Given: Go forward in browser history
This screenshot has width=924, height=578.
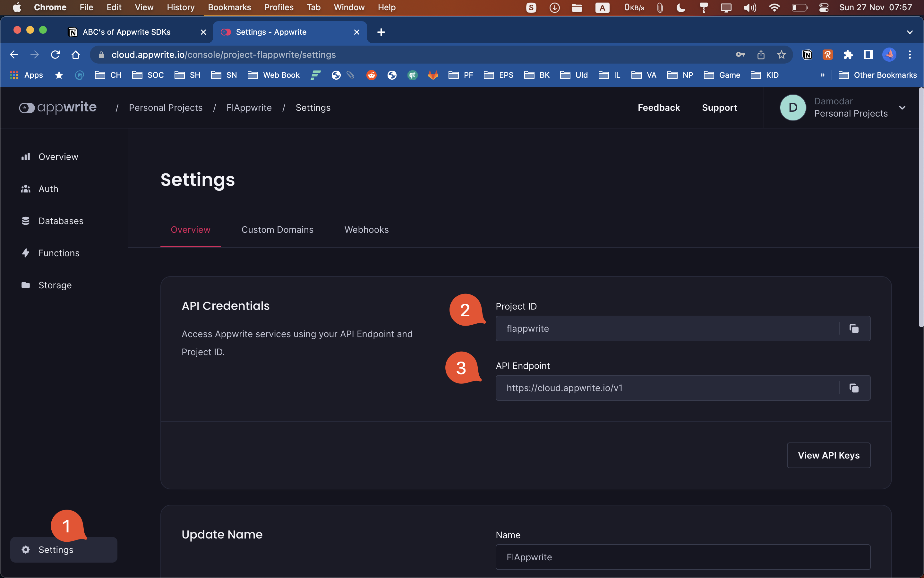Looking at the screenshot, I should pos(35,55).
